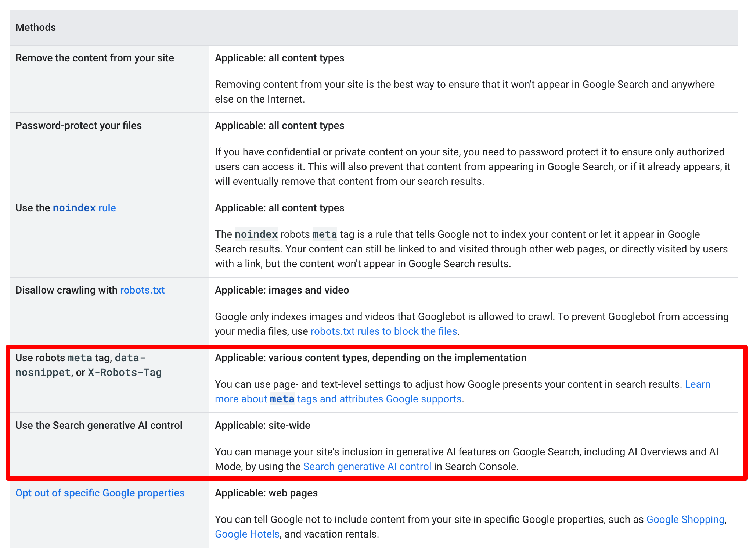This screenshot has height=560, width=753.
Task: Click 'X-Robots-Tag' code text
Action: click(125, 373)
